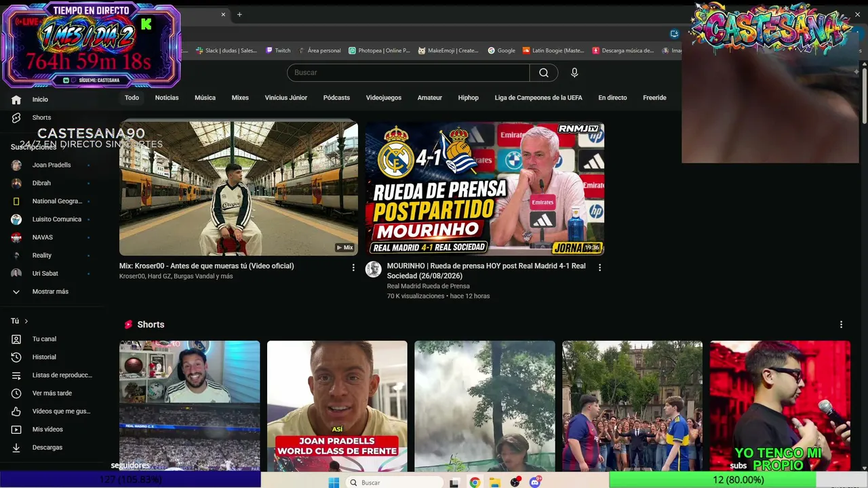Open Dibrah channel avatar in subscriptions
Viewport: 868px width, 488px height.
tap(16, 183)
